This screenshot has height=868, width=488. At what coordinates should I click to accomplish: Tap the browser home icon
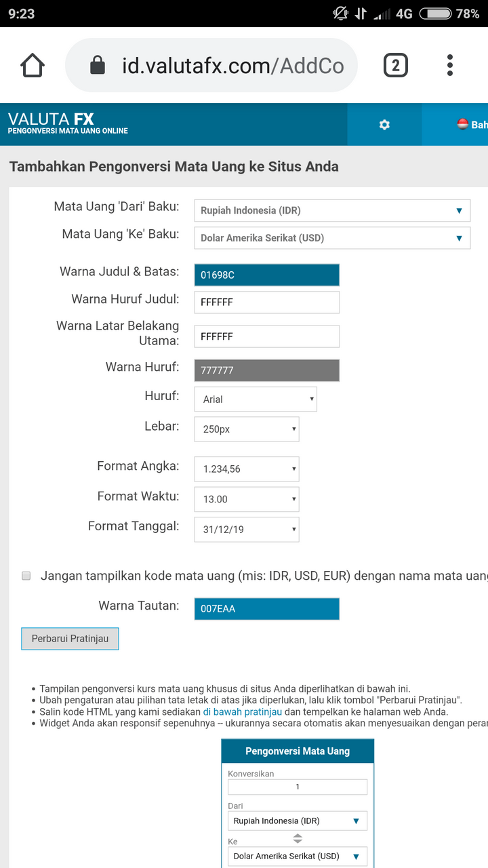33,66
